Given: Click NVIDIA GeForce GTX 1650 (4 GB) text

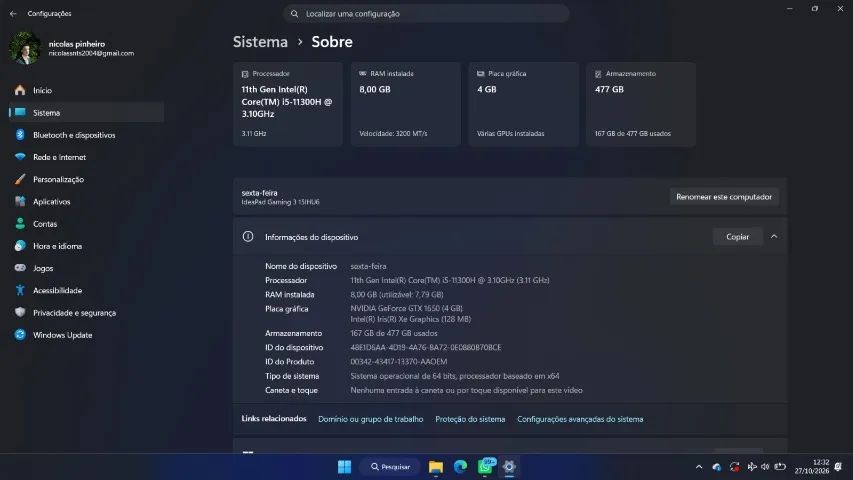Looking at the screenshot, I should 406,308.
